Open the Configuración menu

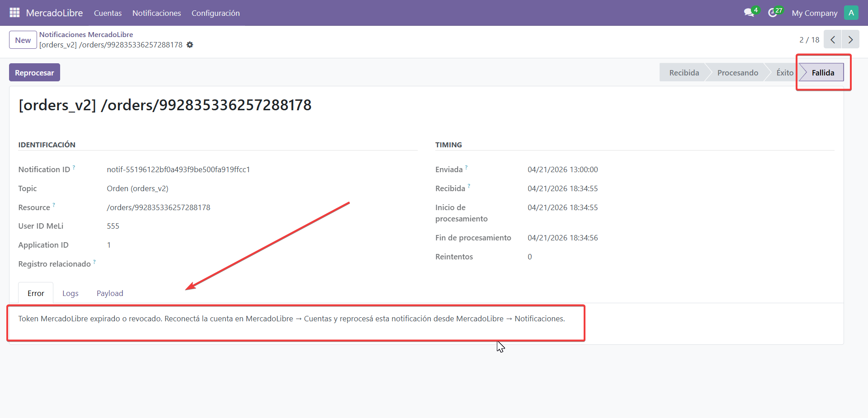(216, 13)
